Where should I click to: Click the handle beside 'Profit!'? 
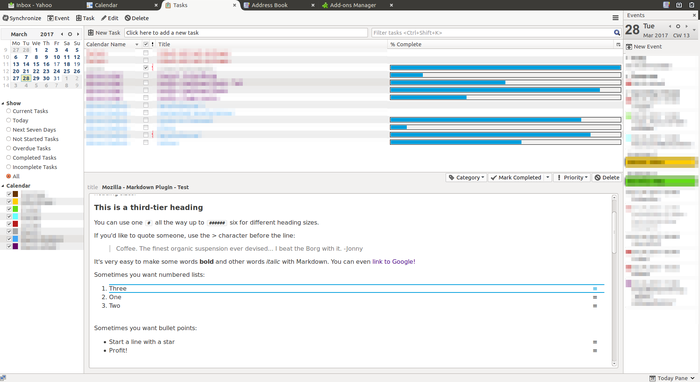(x=595, y=351)
